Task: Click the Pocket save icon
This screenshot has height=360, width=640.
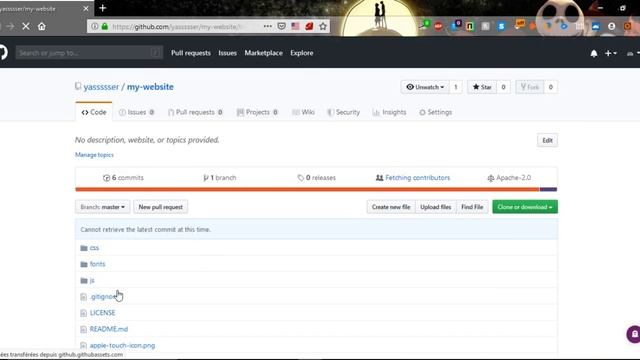Action: (x=282, y=27)
